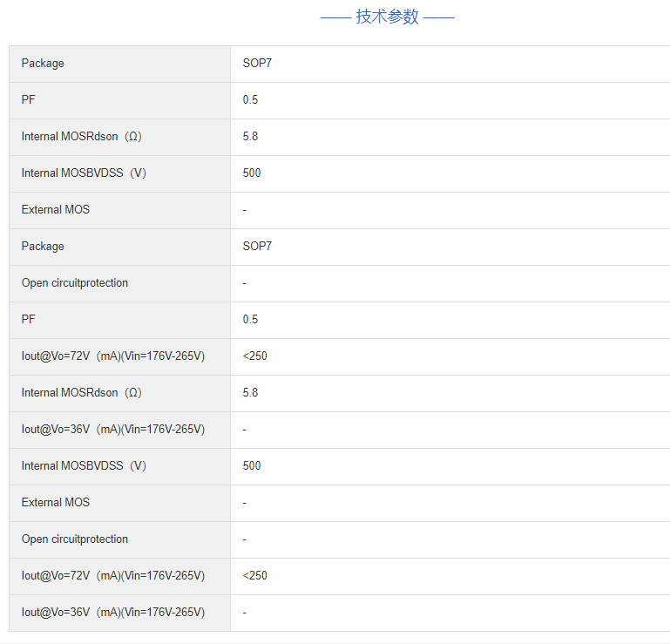The height and width of the screenshot is (644, 670).
Task: Click Internal MOSRdson label directly above Iout@Vo=36V row
Action: pyautogui.click(x=81, y=393)
